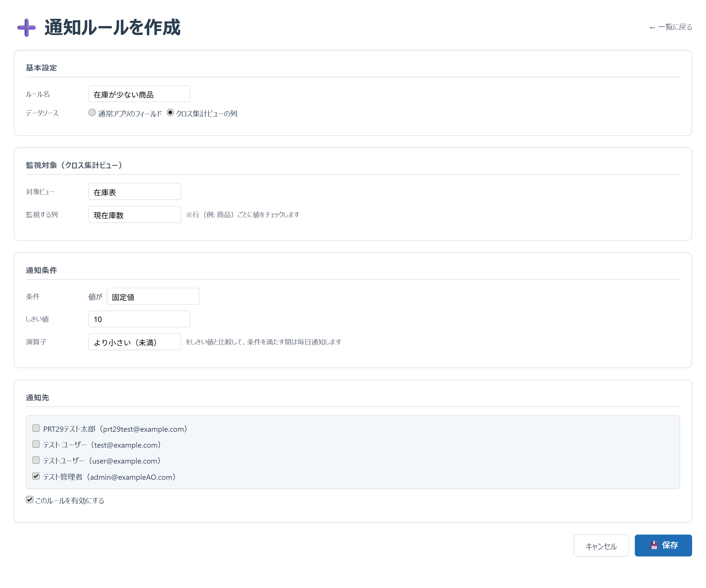
Task: Click the ※行（例: 商品）ごとに値をチェックします hint text
Action: click(243, 214)
